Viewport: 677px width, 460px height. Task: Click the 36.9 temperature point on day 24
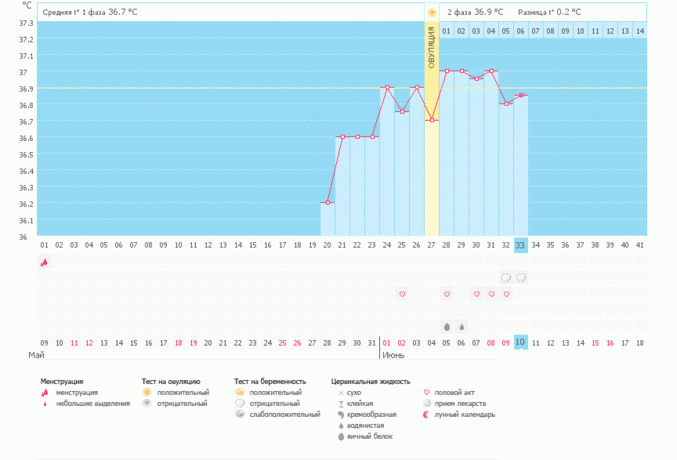point(387,88)
